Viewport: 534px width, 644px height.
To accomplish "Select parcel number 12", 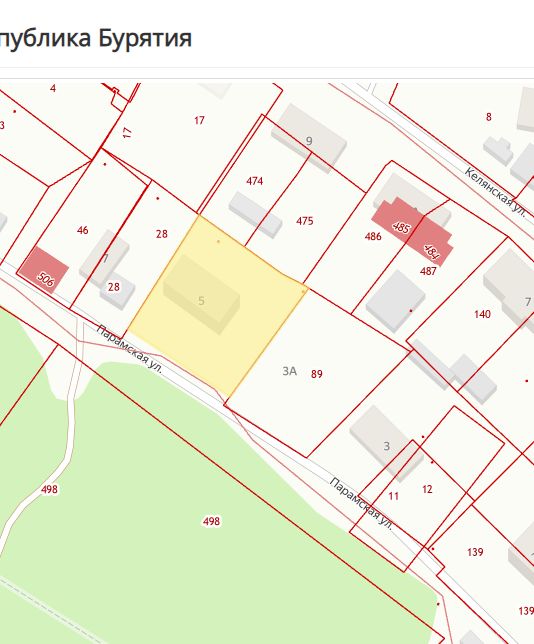I will (x=427, y=489).
